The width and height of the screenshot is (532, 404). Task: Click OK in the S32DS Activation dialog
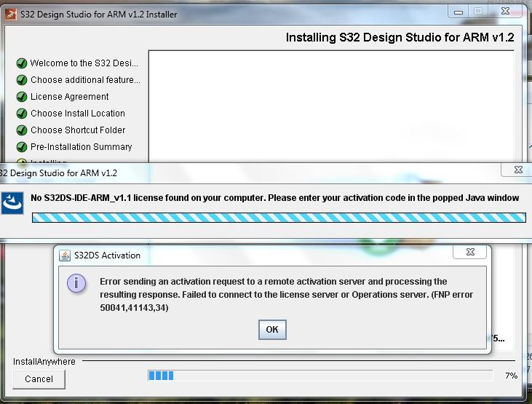[272, 329]
